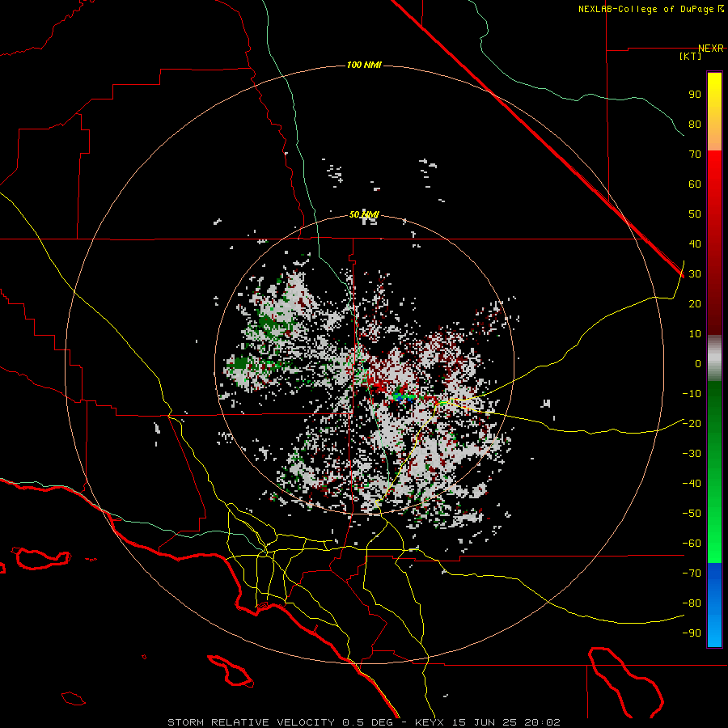
Task: Click the positive 10 knot scale label
Action: tap(695, 334)
